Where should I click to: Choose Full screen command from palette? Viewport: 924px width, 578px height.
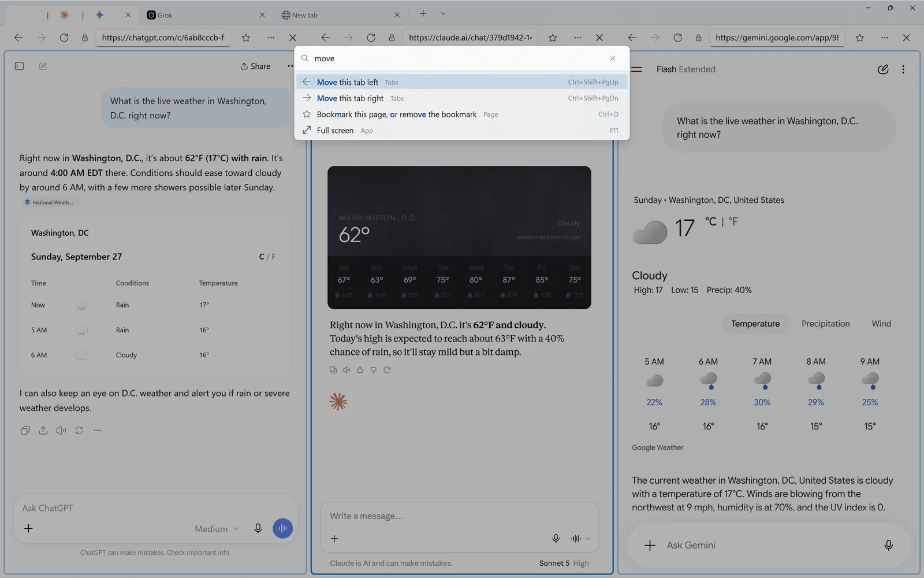[461, 131]
